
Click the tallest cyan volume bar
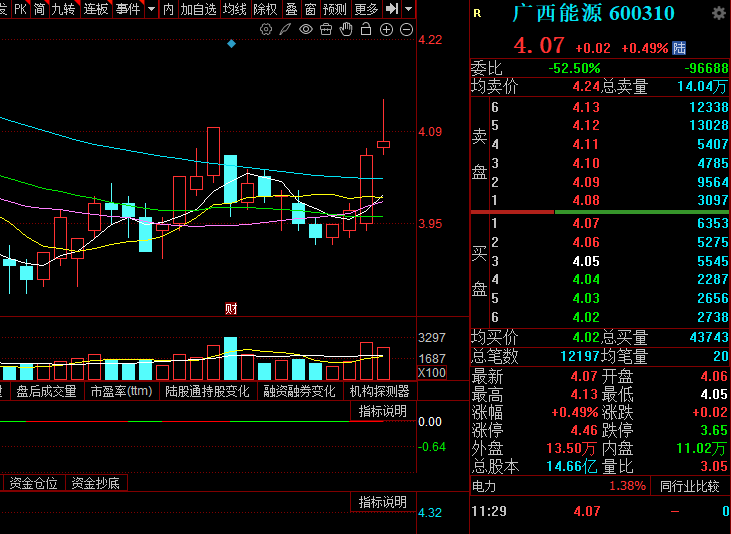[x=230, y=358]
